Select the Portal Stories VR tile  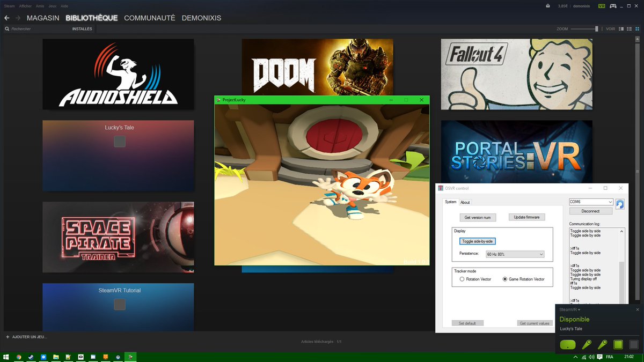(517, 151)
